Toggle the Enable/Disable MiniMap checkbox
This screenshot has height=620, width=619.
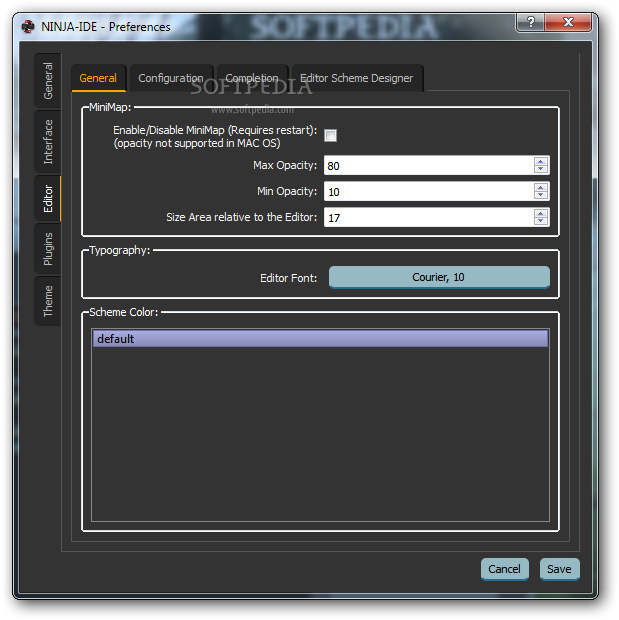(330, 136)
